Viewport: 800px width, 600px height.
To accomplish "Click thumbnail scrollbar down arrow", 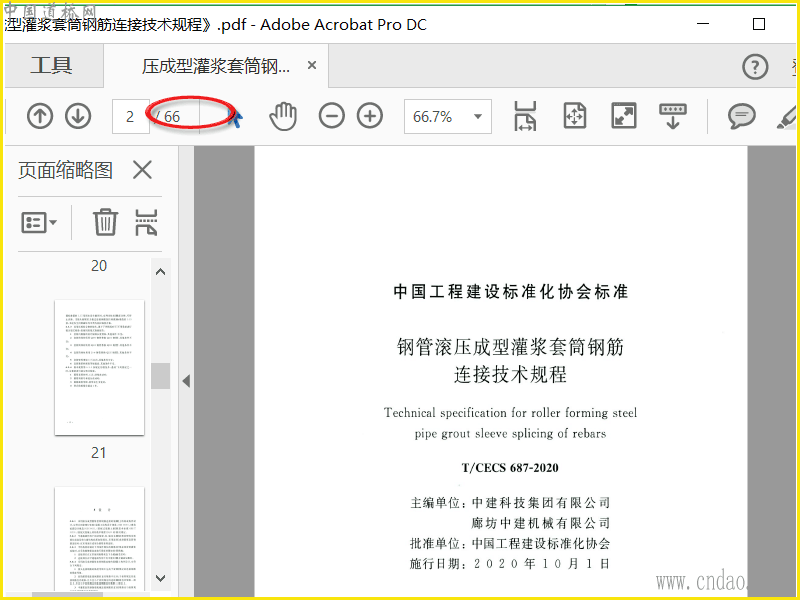I will [160, 578].
